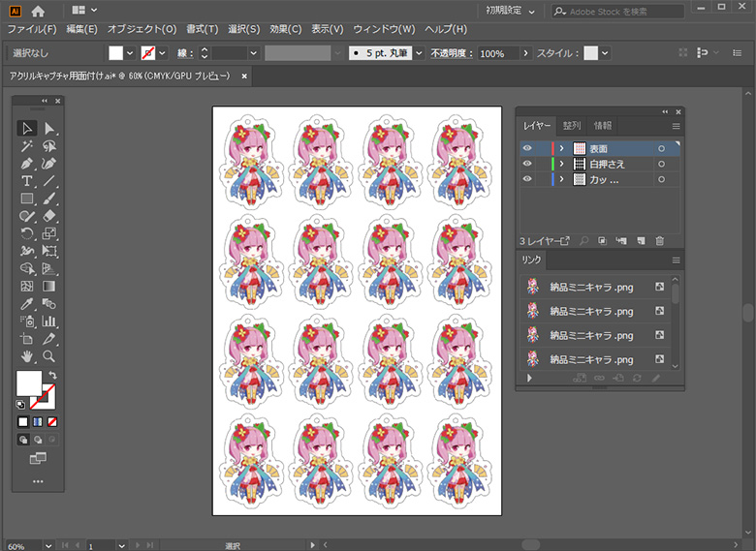Select the Eyedropper tool
The width and height of the screenshot is (756, 551).
pos(27,304)
